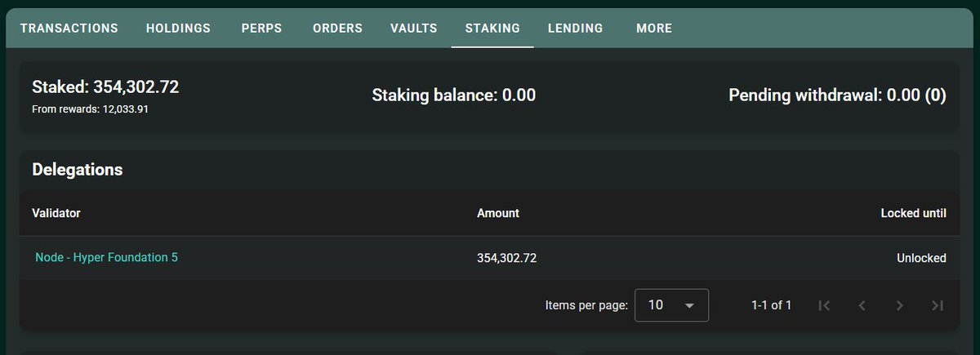Open the Orders tab
This screenshot has height=355, width=980.
click(337, 28)
